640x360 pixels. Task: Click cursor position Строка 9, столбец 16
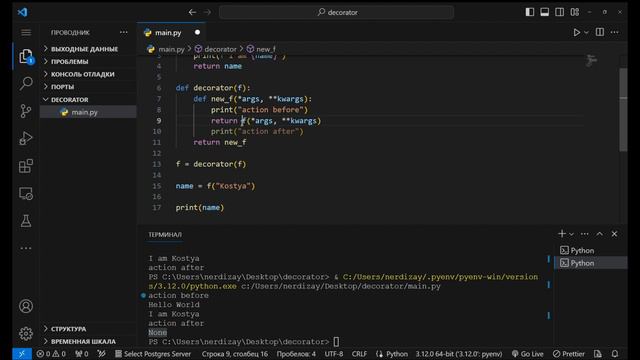(x=235, y=354)
